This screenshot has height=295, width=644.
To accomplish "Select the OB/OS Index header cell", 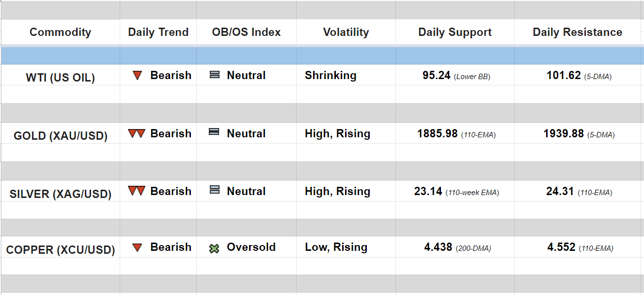I will [246, 32].
